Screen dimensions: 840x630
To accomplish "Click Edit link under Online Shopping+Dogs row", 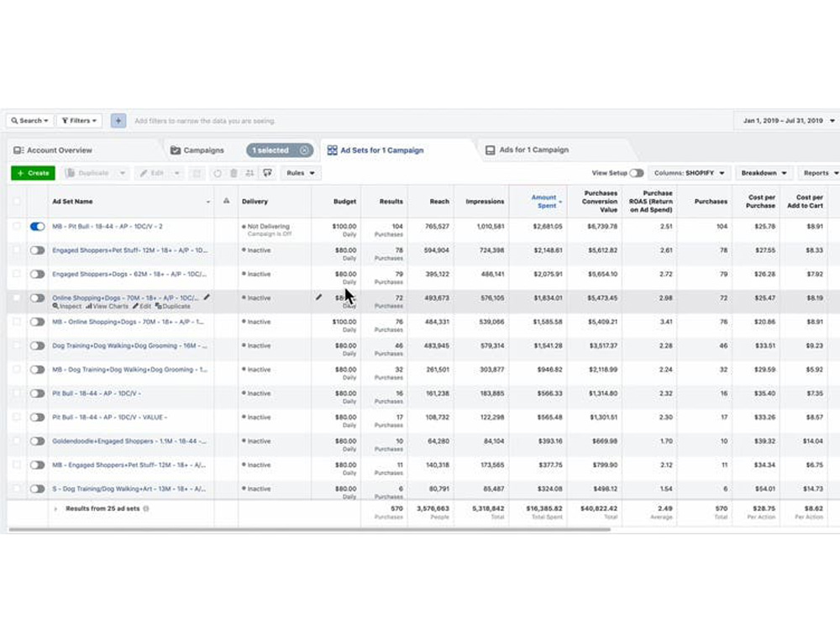I will [142, 307].
